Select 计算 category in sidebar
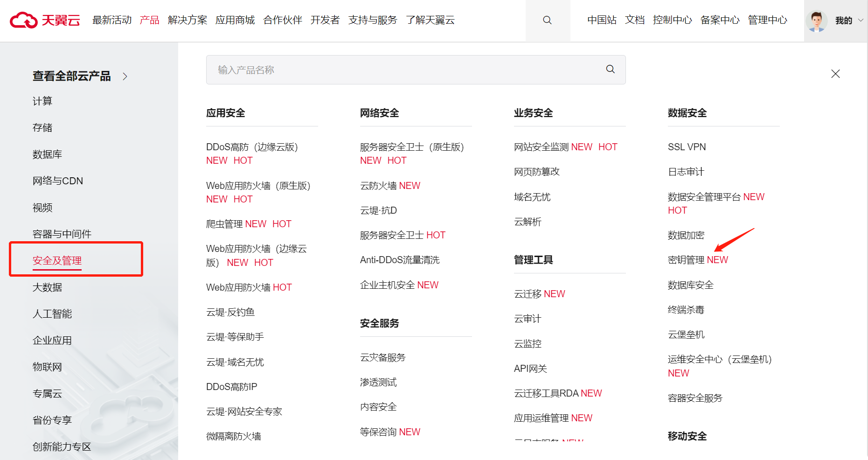868x460 pixels. pos(42,101)
